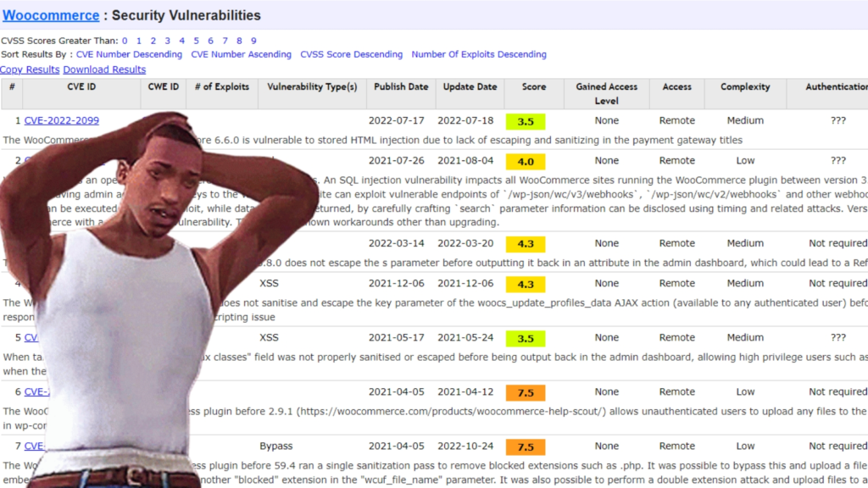The image size is (868, 488).
Task: Click the Gained Access Level column header
Action: pyautogui.click(x=607, y=94)
